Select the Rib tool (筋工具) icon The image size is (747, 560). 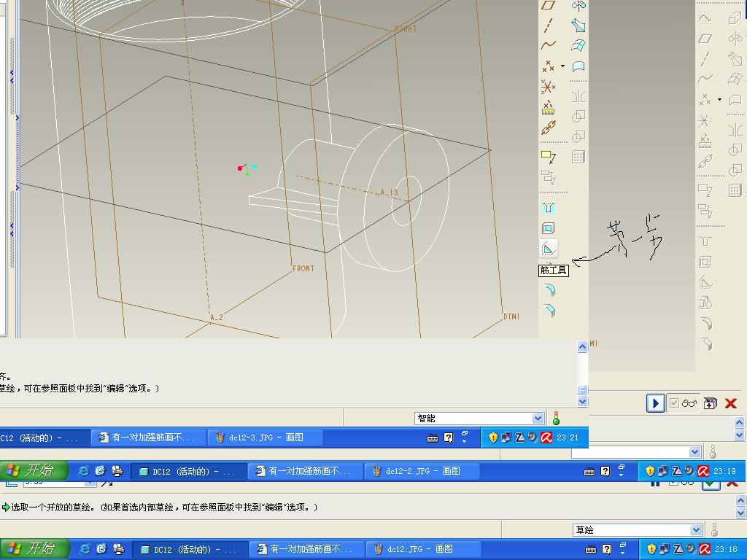pos(549,249)
